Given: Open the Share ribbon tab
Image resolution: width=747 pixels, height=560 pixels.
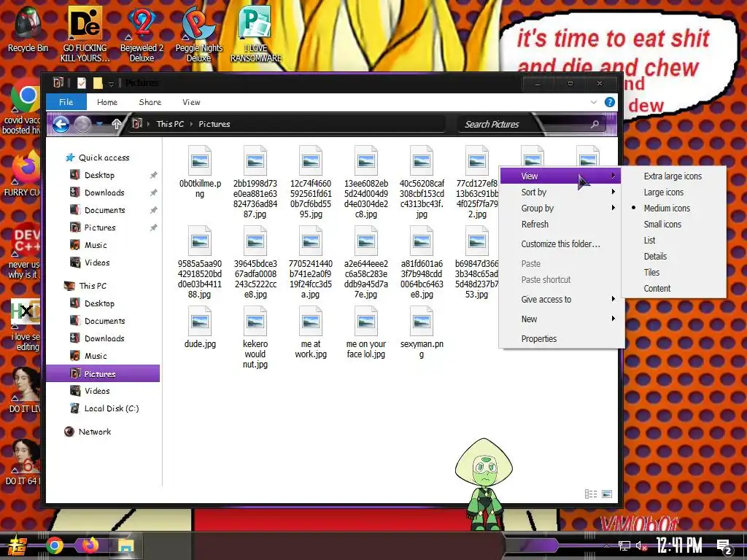Looking at the screenshot, I should click(150, 102).
